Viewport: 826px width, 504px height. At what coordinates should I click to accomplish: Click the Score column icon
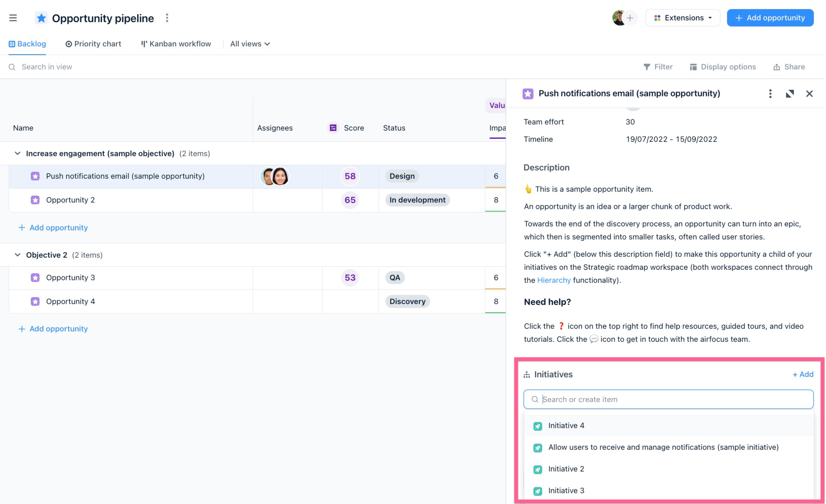pos(333,128)
